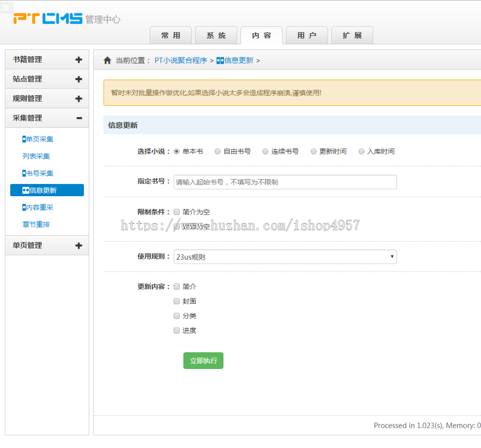481x448 pixels.
Task: Select 信息更新 sidebar item
Action: [x=47, y=190]
